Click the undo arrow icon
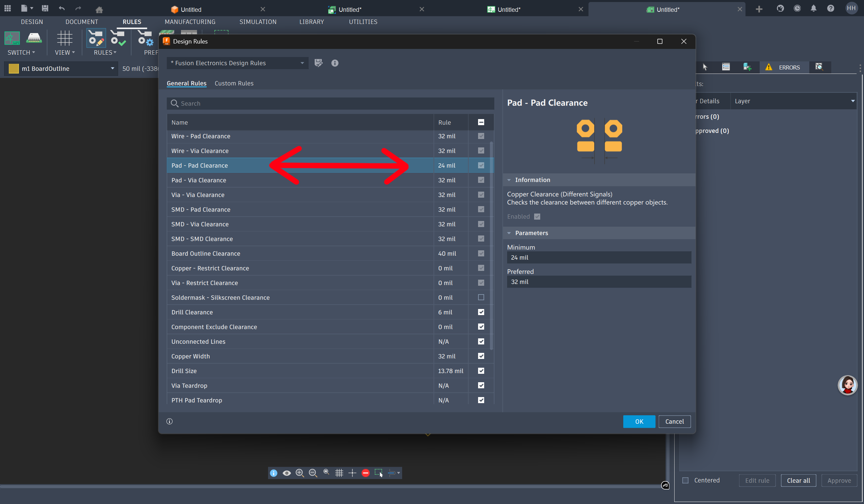864x504 pixels. 62,8
